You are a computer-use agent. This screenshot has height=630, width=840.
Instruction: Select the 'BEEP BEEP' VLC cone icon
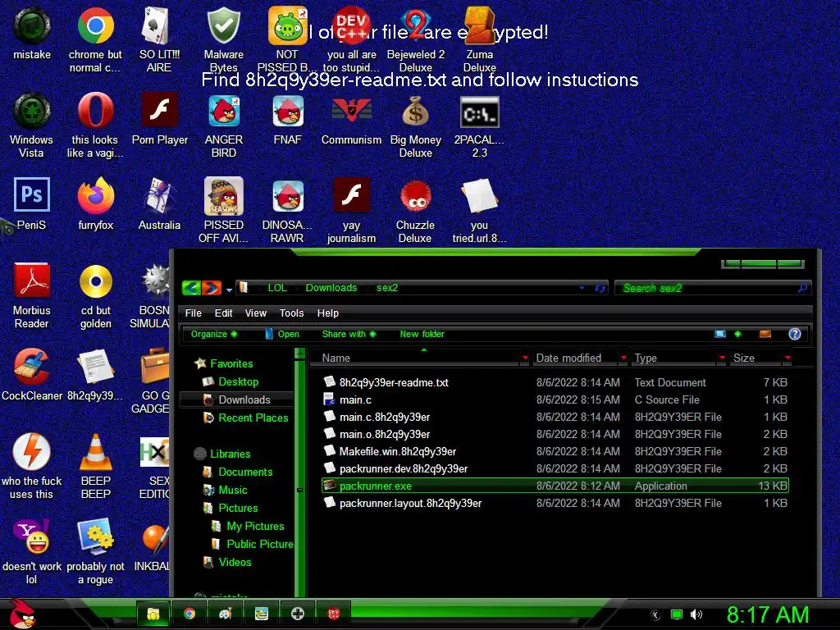pos(95,465)
